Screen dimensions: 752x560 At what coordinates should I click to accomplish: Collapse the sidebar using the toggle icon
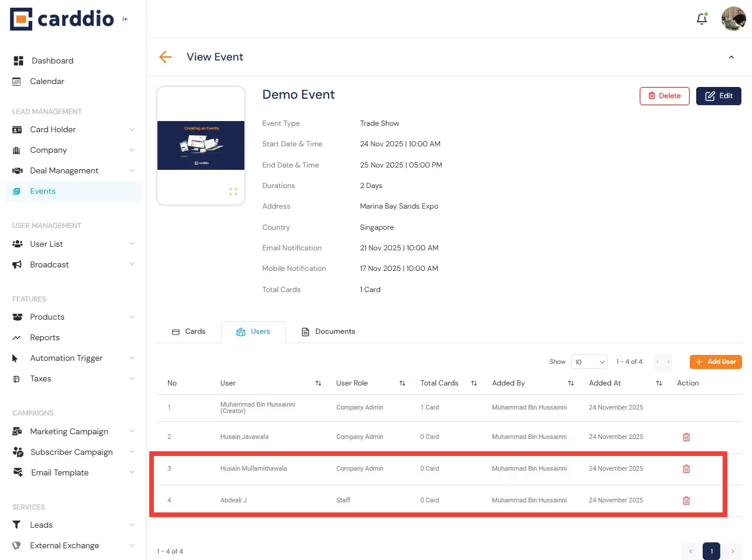click(x=125, y=19)
